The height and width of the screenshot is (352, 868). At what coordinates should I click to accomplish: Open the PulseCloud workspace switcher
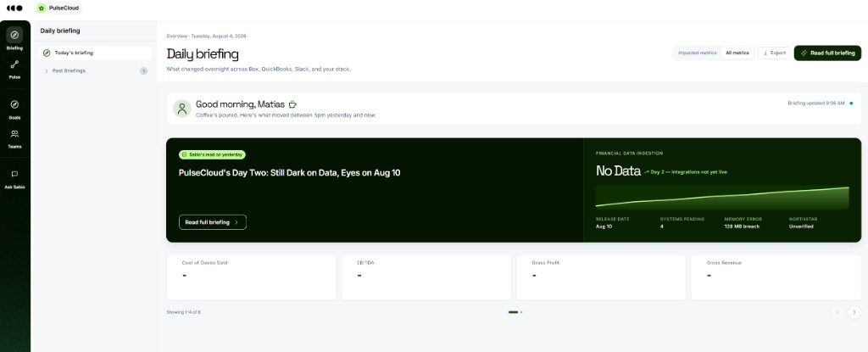58,8
